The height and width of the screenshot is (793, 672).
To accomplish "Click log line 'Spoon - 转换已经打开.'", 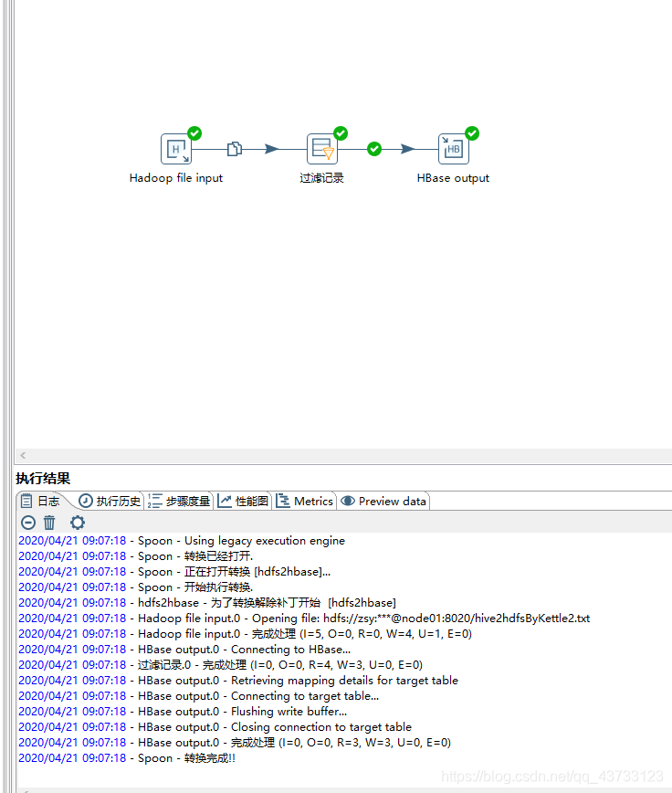I will click(x=136, y=556).
